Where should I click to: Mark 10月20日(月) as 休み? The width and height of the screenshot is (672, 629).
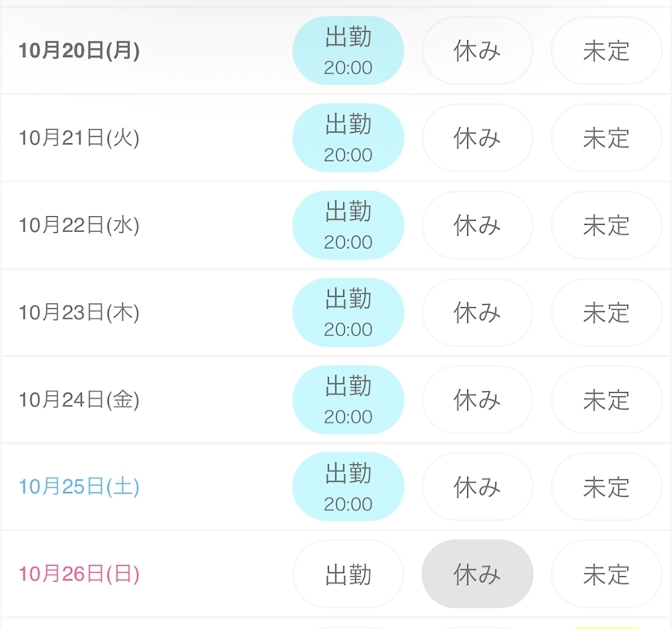(x=477, y=50)
